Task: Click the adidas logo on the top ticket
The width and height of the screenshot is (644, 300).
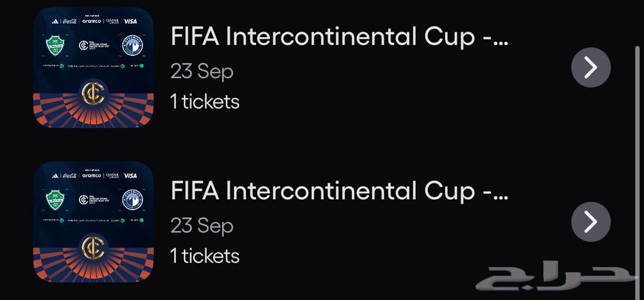Action: [x=54, y=21]
